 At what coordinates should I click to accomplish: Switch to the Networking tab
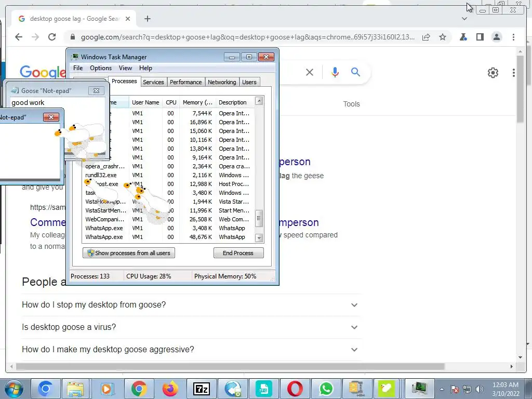(x=222, y=82)
